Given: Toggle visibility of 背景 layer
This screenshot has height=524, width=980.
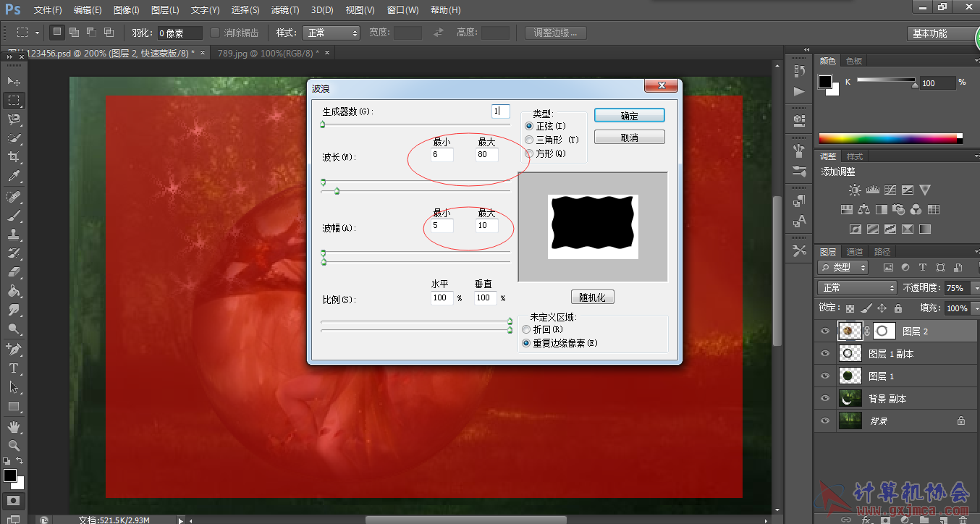Looking at the screenshot, I should (x=825, y=421).
